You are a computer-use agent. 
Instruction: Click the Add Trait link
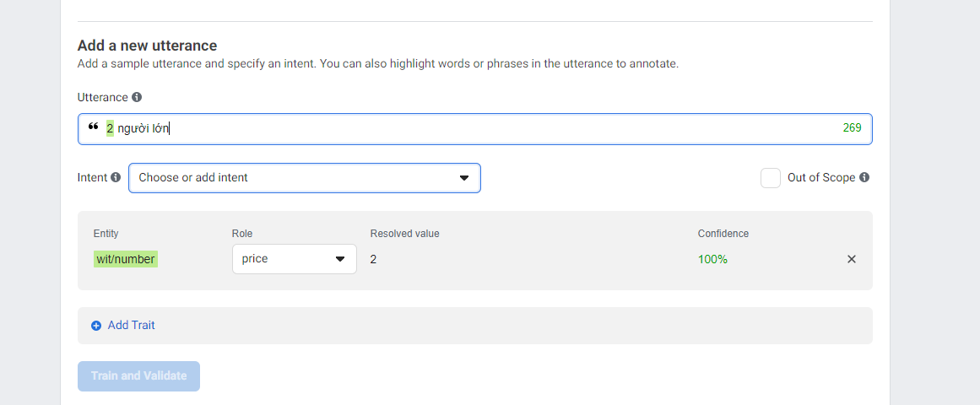(131, 326)
